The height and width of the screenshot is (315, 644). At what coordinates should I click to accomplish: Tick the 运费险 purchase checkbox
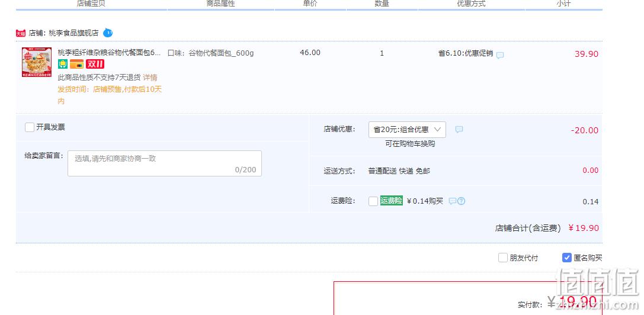coord(373,201)
